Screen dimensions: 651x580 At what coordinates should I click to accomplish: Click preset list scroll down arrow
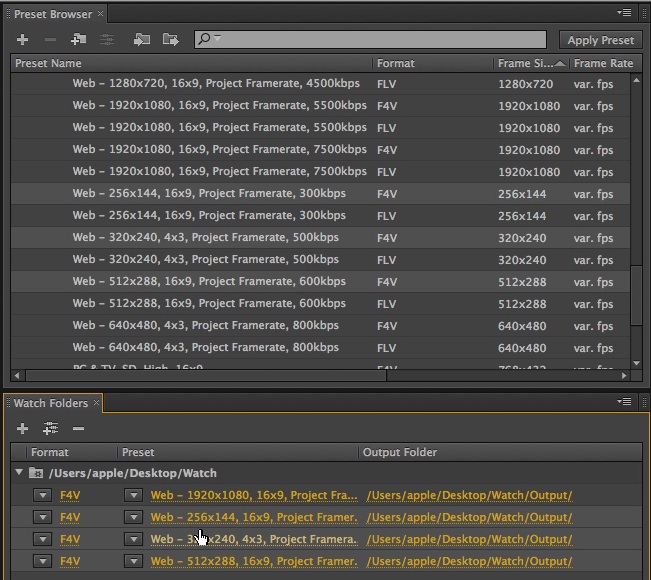tap(636, 363)
